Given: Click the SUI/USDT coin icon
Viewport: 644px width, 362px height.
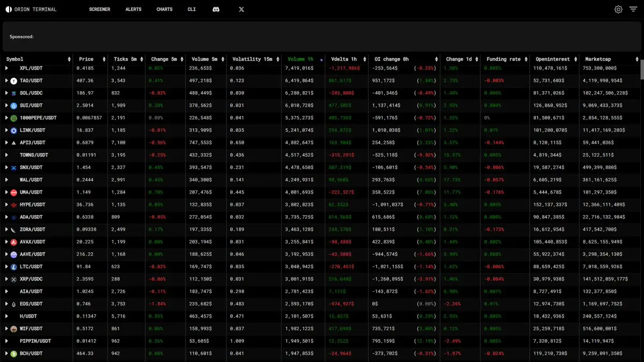Looking at the screenshot, I should point(14,105).
